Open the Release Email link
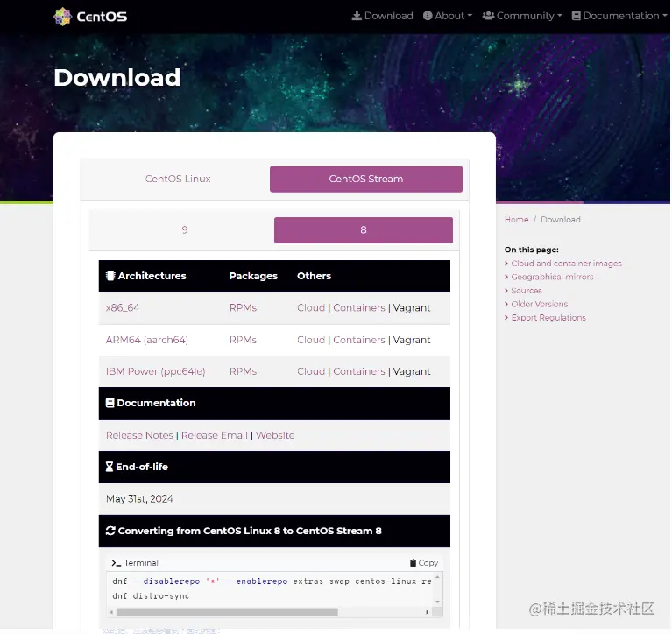The image size is (672, 634). tap(215, 435)
